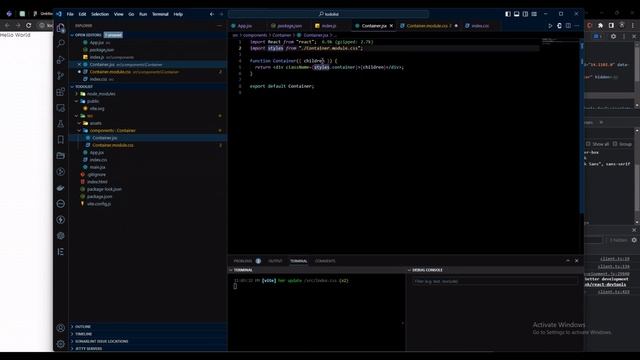Open the Explorer view in the activity bar
640x360 pixels.
pos(60,28)
